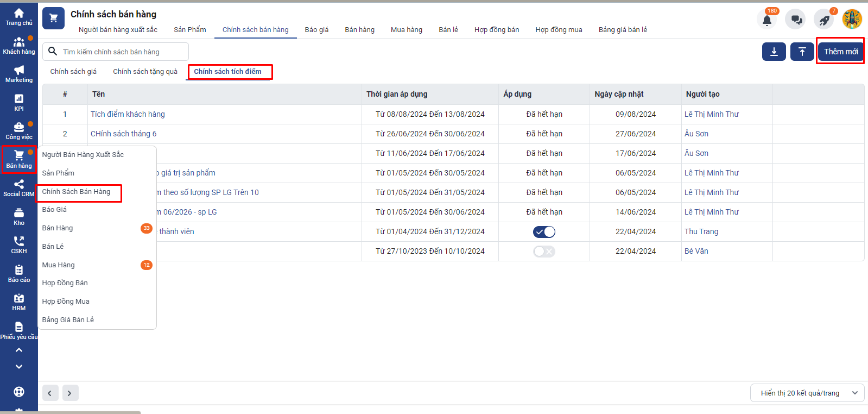This screenshot has height=414, width=868.
Task: Expand sidebar using the down chevron
Action: [x=19, y=367]
